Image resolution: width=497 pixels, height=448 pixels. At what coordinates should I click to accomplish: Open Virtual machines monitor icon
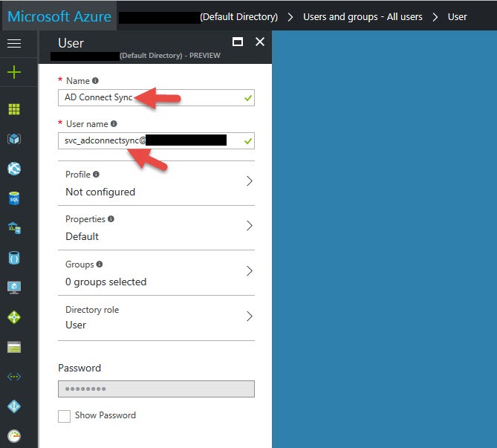[x=14, y=288]
